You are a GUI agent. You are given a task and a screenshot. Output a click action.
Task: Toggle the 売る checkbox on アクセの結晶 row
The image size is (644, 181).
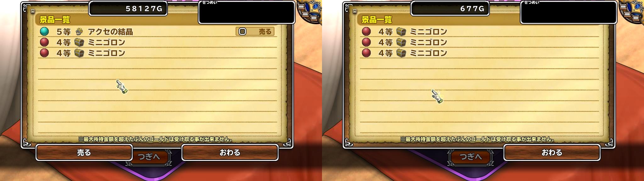[242, 31]
